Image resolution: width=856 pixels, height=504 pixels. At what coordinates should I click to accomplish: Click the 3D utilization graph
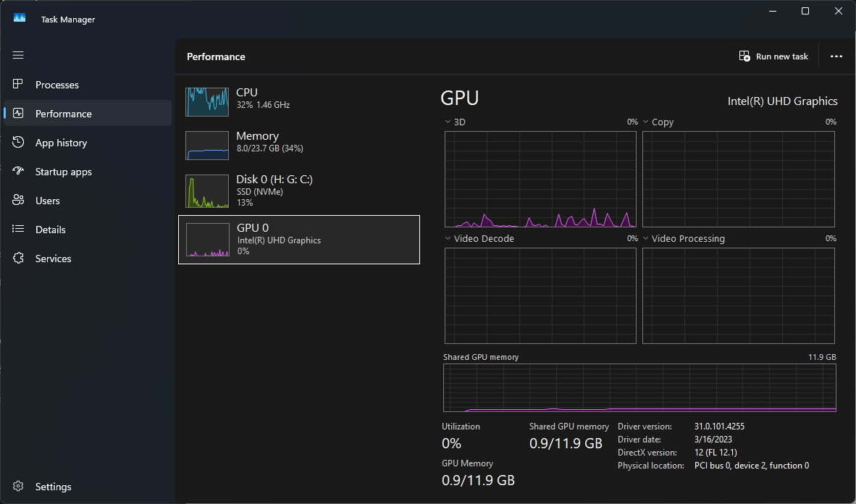(540, 179)
